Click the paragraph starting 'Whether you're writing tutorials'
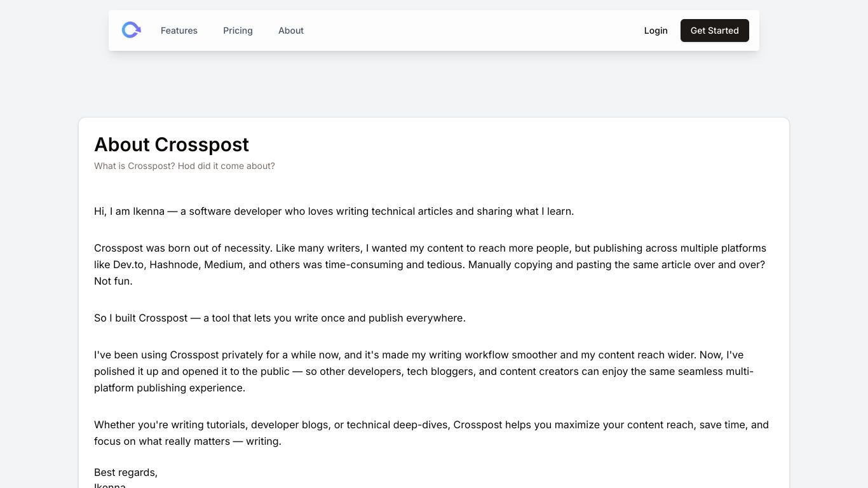The height and width of the screenshot is (488, 868). pyautogui.click(x=432, y=433)
